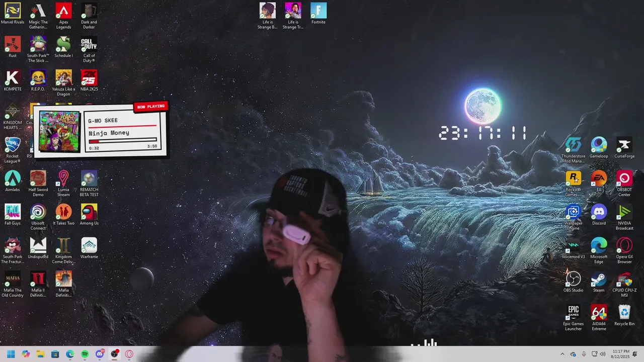The image size is (644, 362).
Task: Open the Microsoft Store taskbar icon
Action: 55,354
